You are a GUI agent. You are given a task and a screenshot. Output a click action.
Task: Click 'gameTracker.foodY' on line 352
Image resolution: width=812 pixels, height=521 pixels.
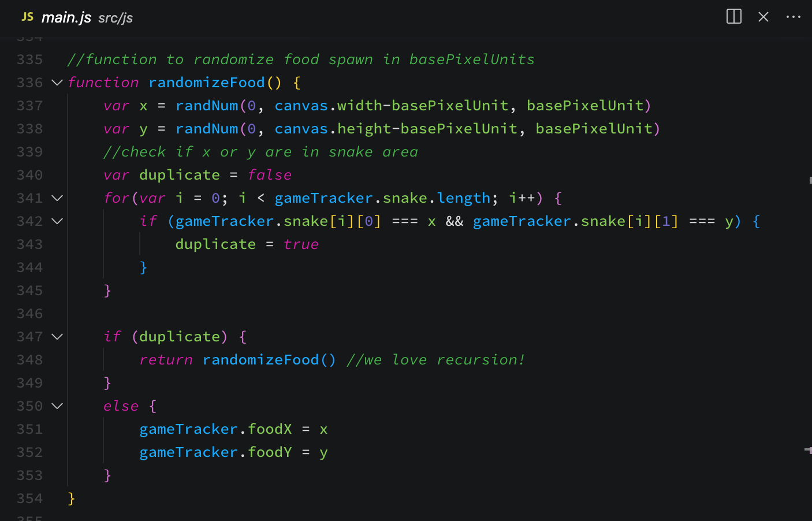[x=215, y=452]
